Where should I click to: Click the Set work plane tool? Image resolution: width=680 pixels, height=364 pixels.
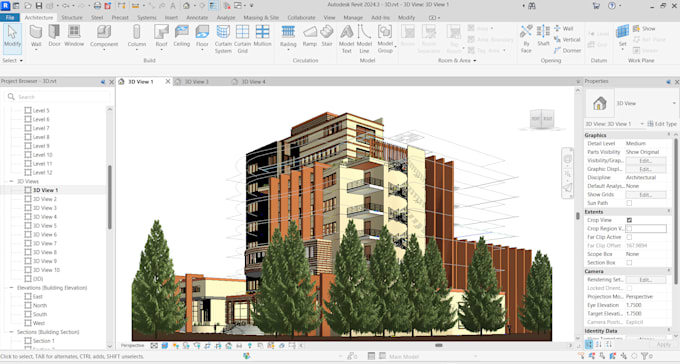click(622, 36)
